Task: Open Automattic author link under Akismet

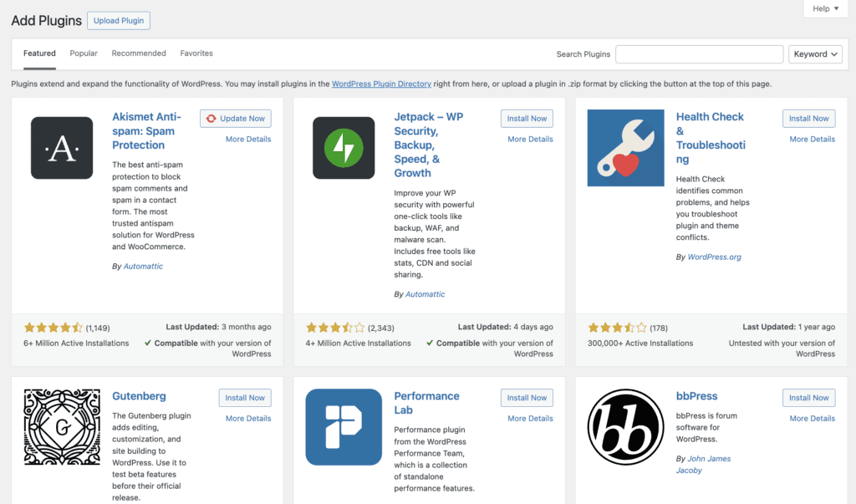Action: (143, 267)
